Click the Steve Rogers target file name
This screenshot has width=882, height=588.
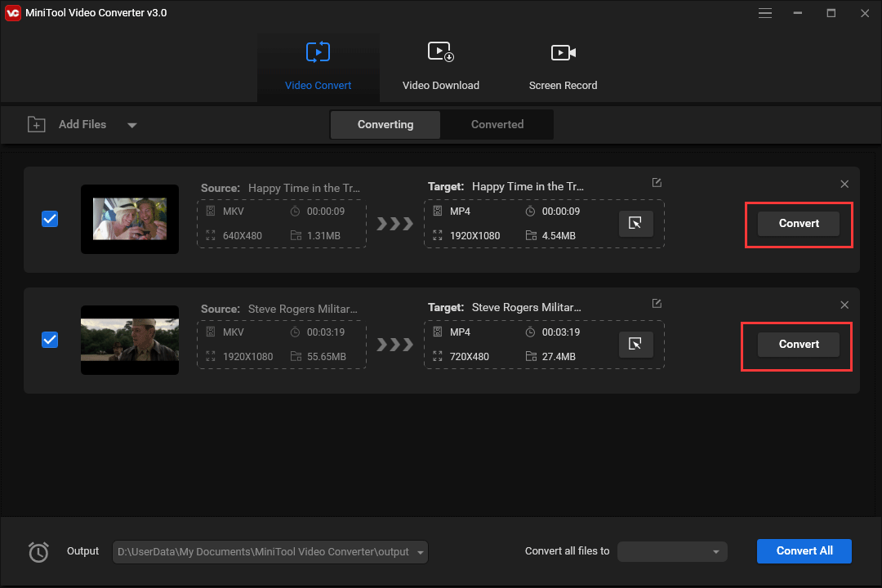[527, 307]
